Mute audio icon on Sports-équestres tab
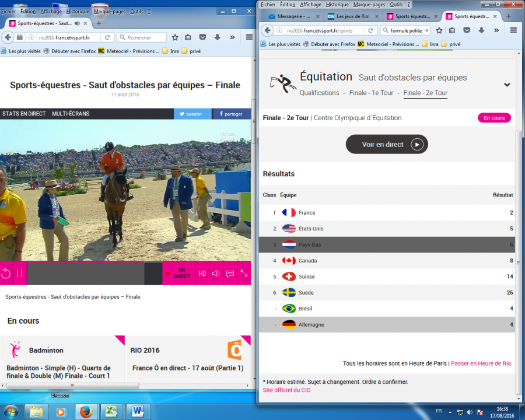Screen dimensions: 525x420 (x=78, y=23)
